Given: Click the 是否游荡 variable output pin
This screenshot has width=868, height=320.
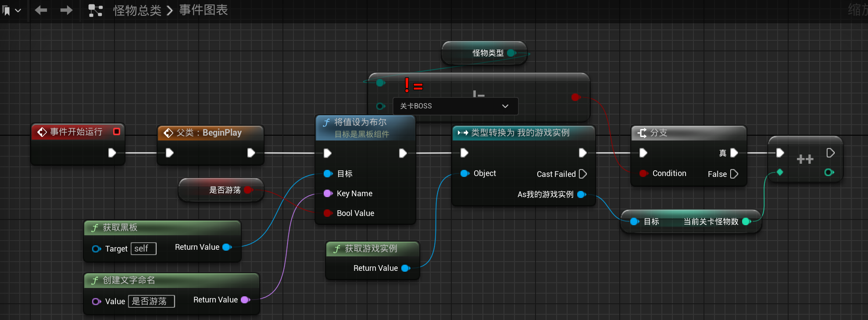Looking at the screenshot, I should coord(248,190).
